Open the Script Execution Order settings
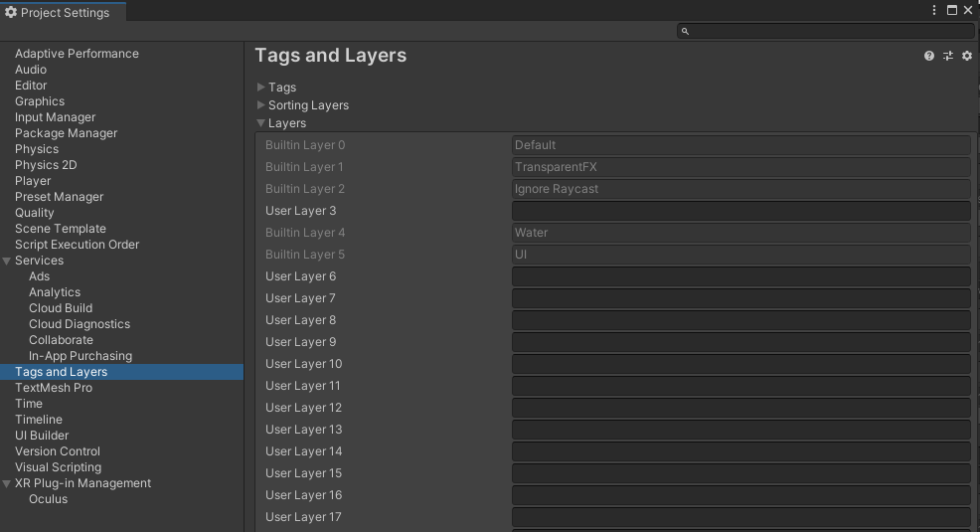Screen dimensions: 980x532 (x=77, y=245)
